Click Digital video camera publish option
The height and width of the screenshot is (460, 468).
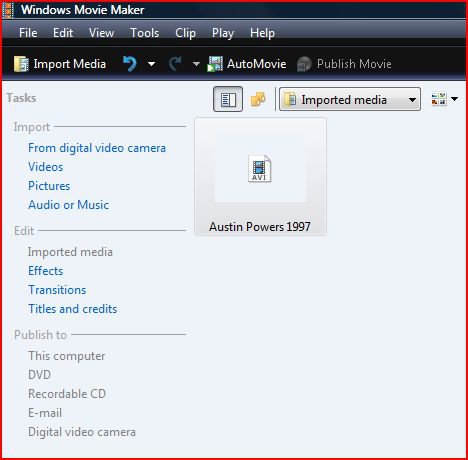click(82, 432)
